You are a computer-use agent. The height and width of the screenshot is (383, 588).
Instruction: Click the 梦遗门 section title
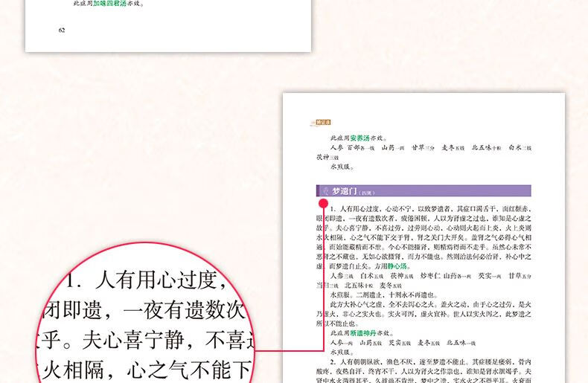coord(344,191)
